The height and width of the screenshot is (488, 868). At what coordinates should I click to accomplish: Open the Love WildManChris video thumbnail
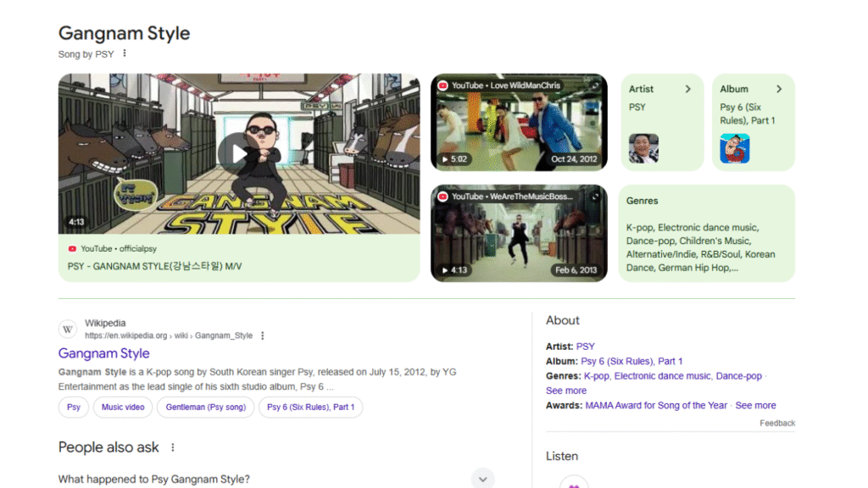click(519, 122)
